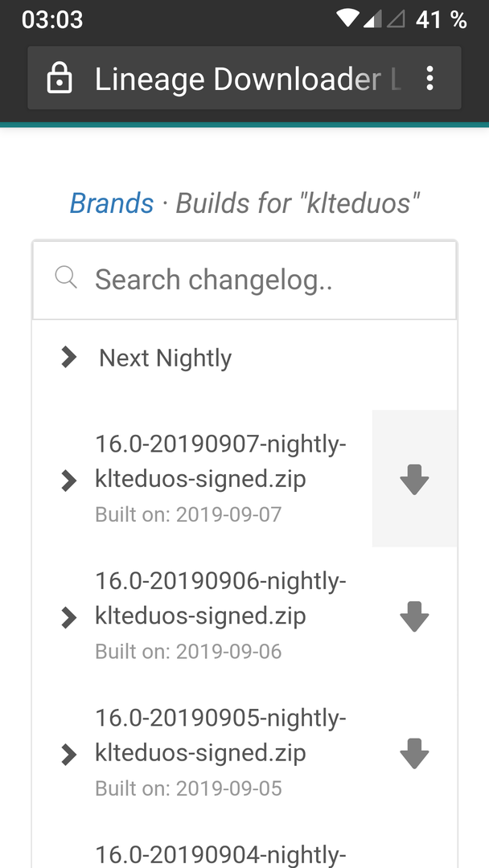489x868 pixels.
Task: Tap the padlock site security icon
Action: coord(60,78)
